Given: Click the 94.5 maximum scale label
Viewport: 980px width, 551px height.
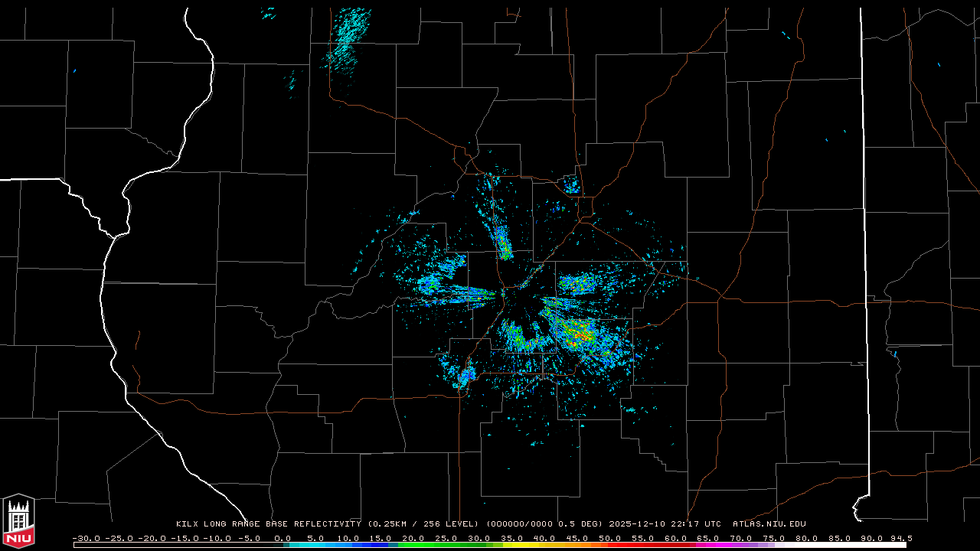Looking at the screenshot, I should (901, 538).
